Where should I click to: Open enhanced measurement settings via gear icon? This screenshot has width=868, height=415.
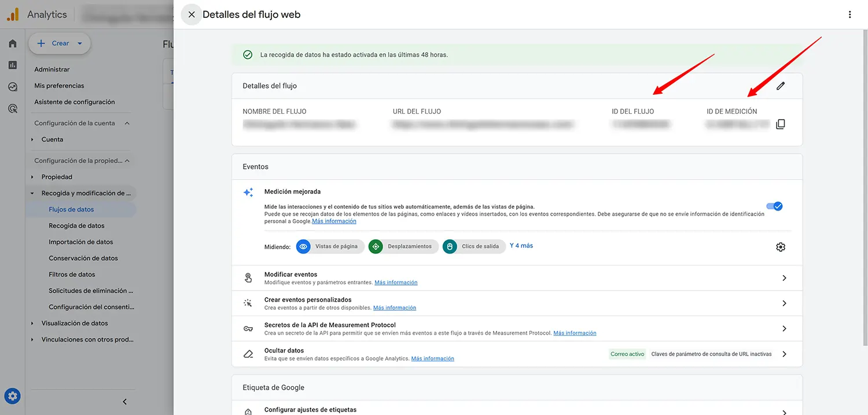pos(780,246)
